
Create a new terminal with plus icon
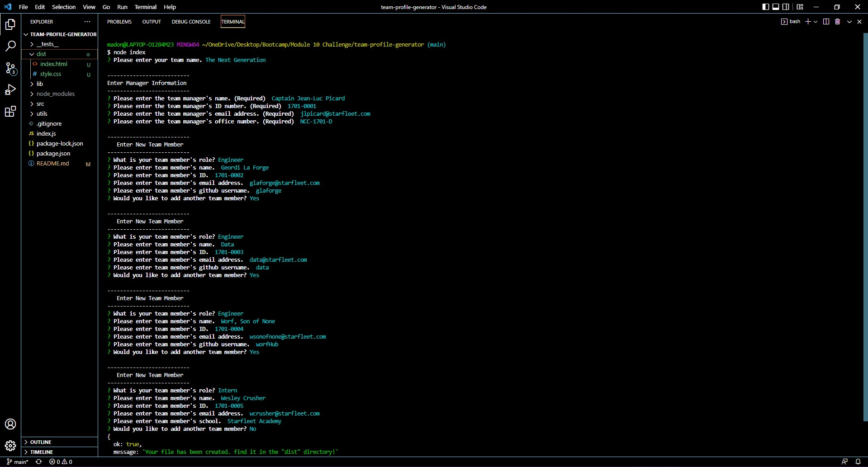coord(808,21)
